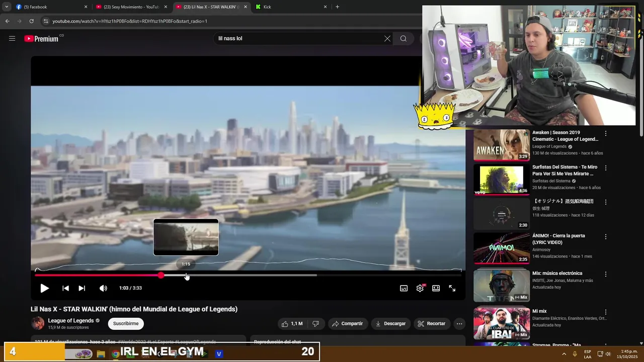Go to the YouTube Premium home logo

pos(41,39)
